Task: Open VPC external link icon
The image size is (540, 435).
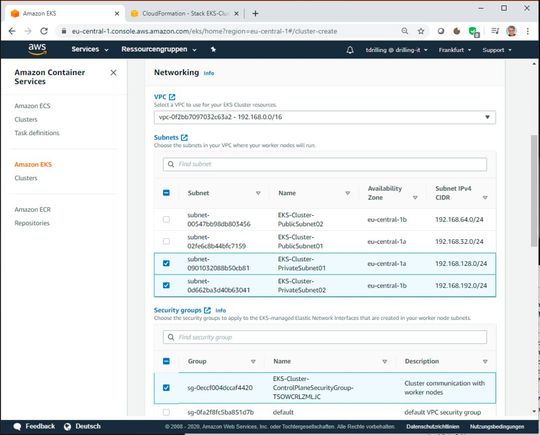Action: point(172,97)
